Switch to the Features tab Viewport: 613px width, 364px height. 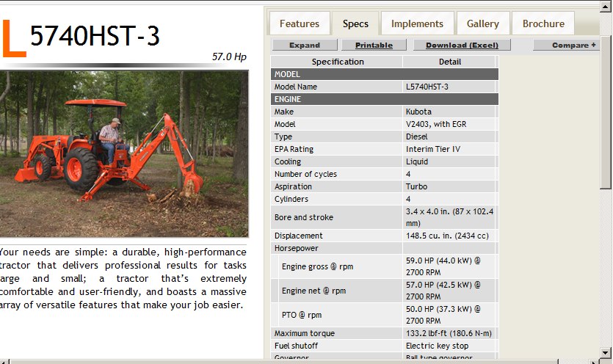click(300, 23)
